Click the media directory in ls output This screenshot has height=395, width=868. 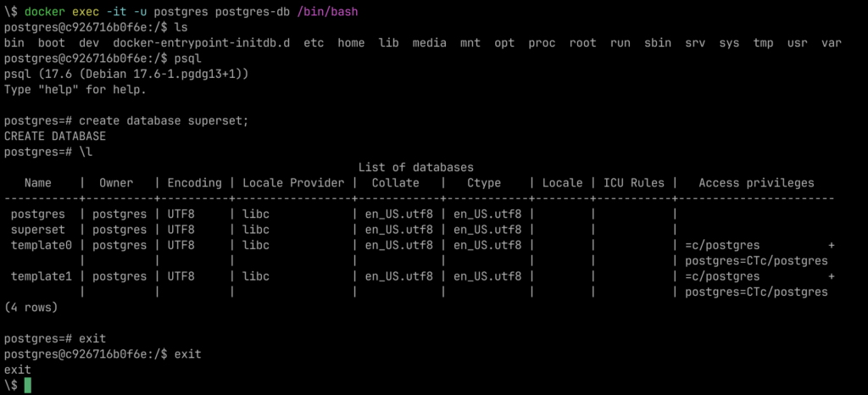429,42
